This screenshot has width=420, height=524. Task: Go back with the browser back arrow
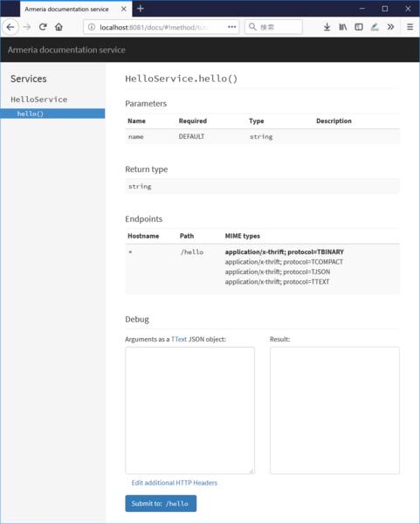click(10, 27)
